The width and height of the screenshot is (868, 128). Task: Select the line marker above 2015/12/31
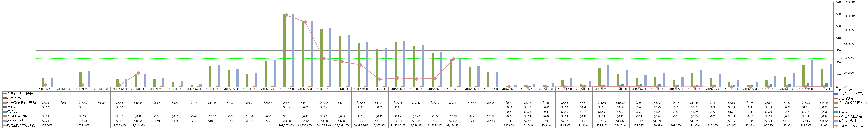pos(453,59)
